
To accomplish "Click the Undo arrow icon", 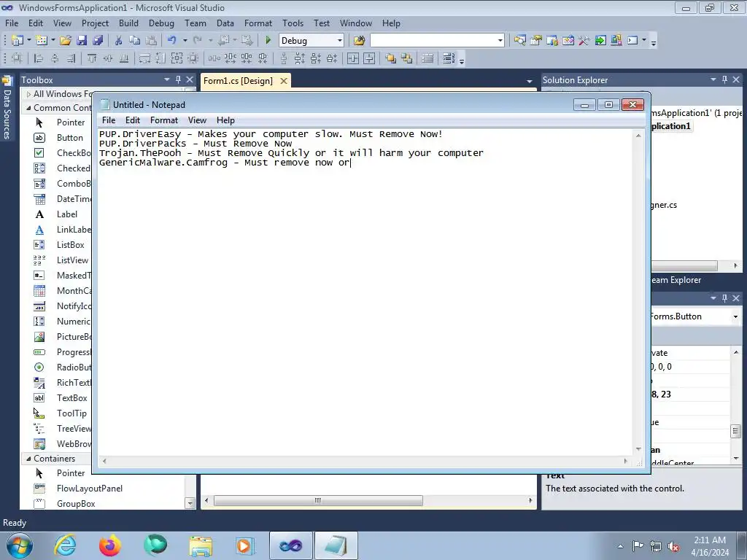I will click(171, 41).
